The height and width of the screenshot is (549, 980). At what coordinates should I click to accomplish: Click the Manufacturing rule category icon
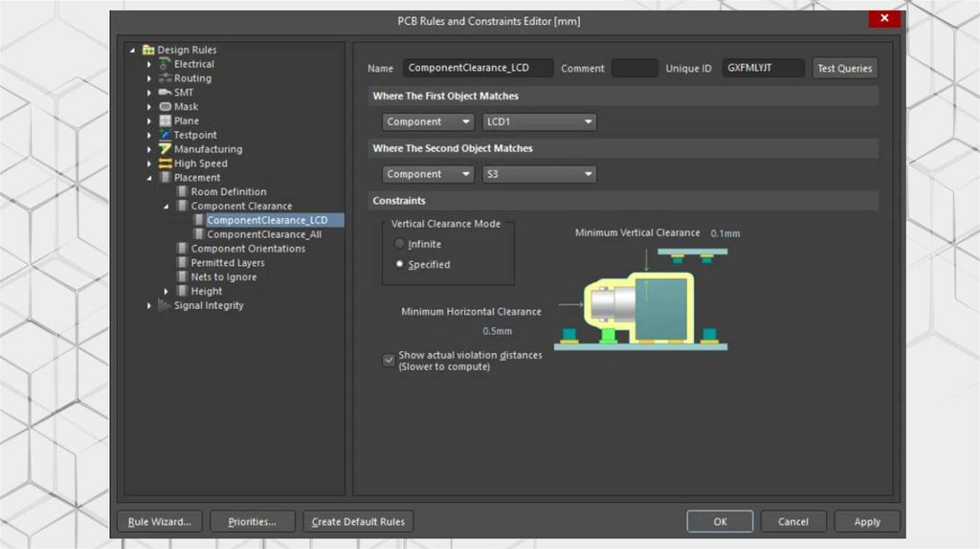pos(166,149)
